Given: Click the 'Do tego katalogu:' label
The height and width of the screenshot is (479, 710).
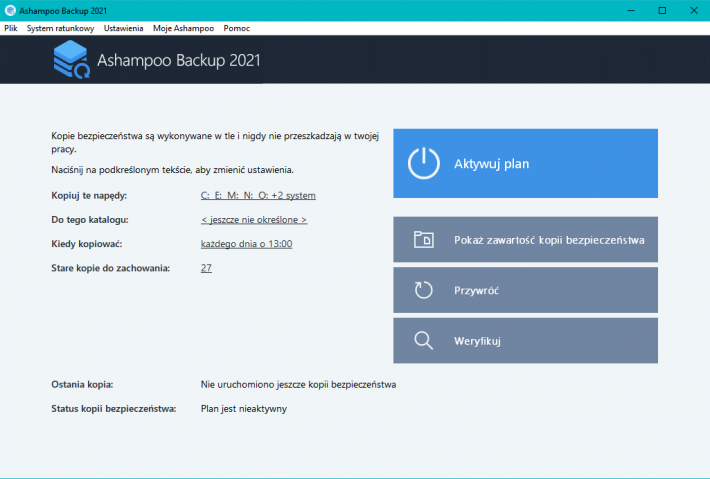Looking at the screenshot, I should pos(90,220).
